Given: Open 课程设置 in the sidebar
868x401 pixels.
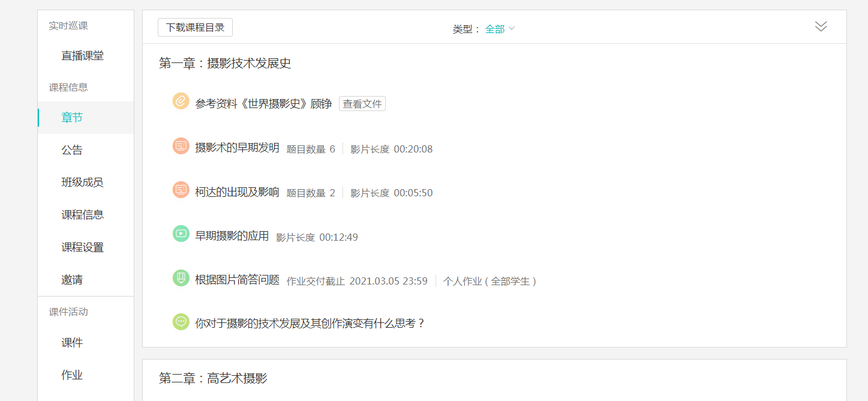Looking at the screenshot, I should [x=83, y=247].
